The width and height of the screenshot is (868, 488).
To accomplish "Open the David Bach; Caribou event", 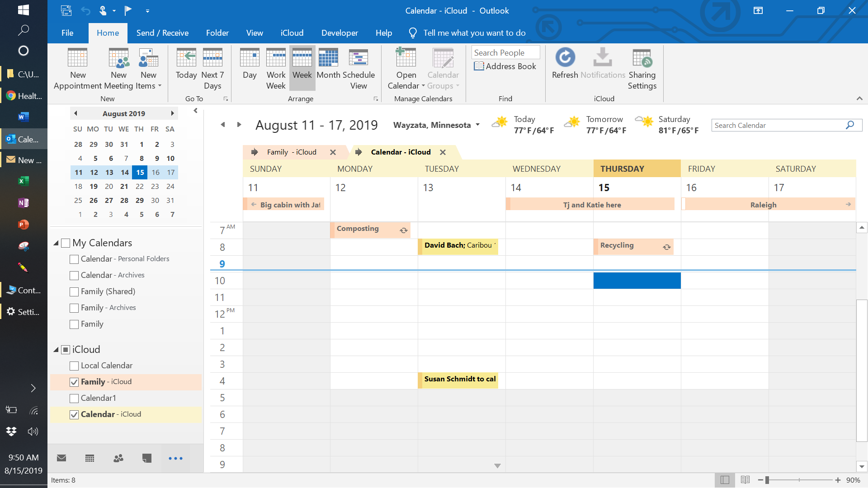I will coord(458,247).
